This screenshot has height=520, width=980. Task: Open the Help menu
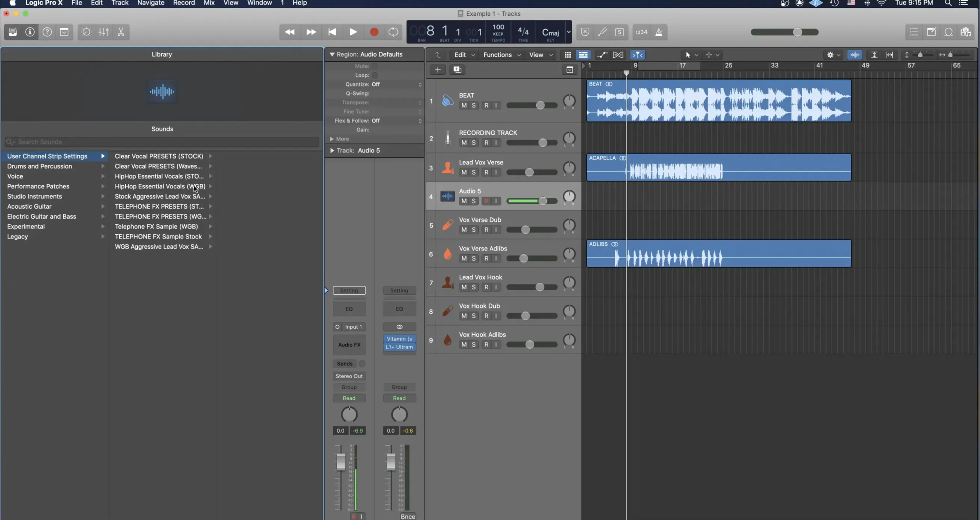[x=299, y=3]
